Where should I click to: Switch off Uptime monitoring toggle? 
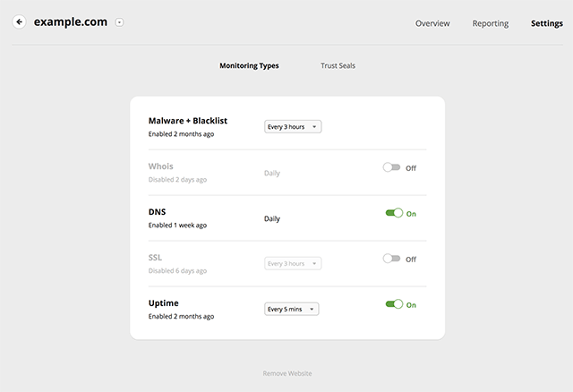(394, 304)
